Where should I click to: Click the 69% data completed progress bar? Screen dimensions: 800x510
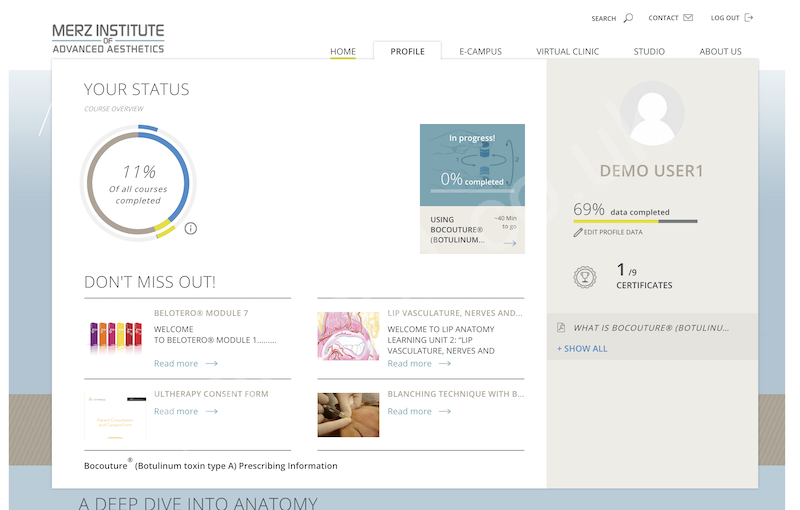click(635, 221)
